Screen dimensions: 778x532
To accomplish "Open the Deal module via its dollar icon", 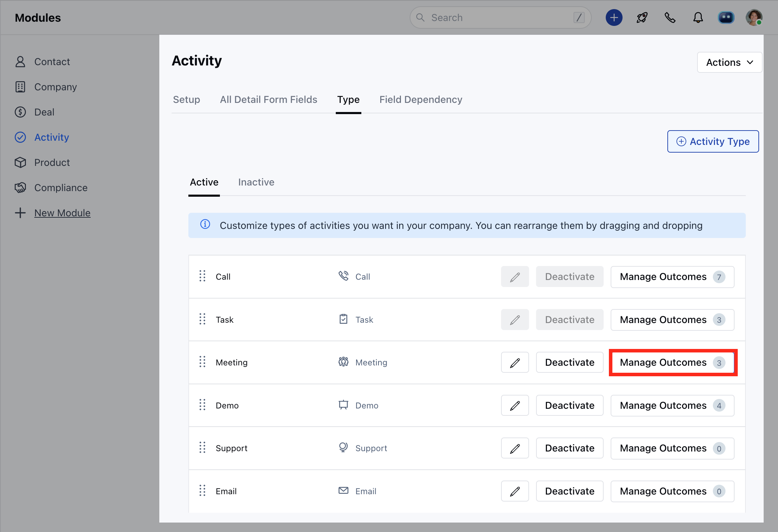I will (20, 112).
